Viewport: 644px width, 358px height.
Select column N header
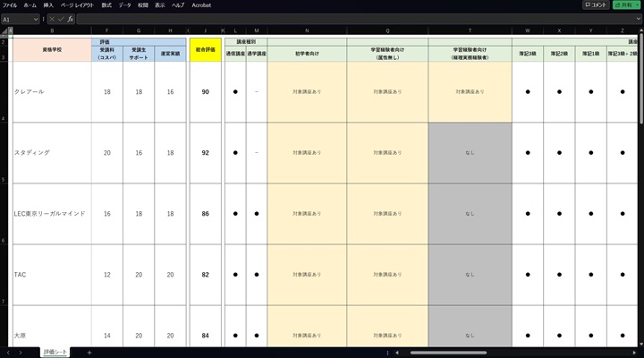[x=307, y=30]
